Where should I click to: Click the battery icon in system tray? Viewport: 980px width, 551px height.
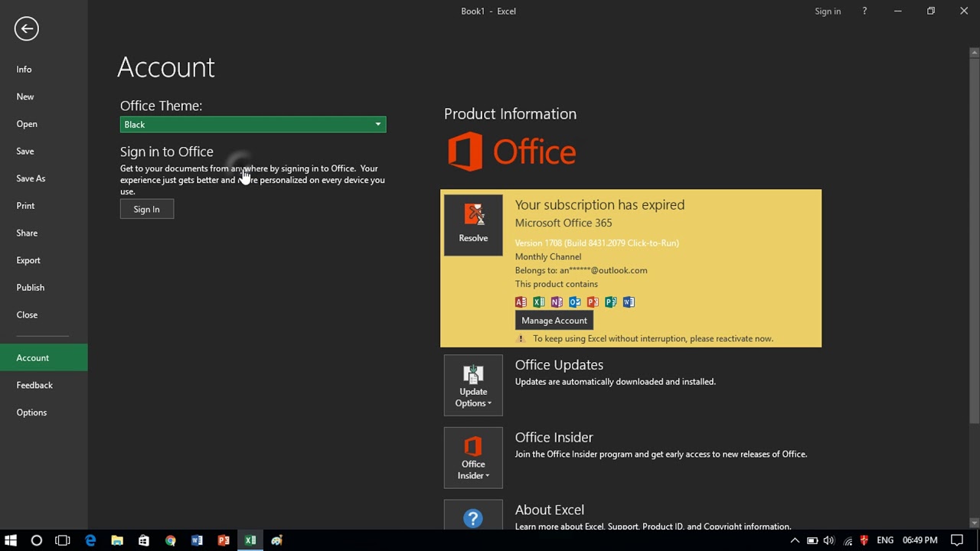pos(812,541)
